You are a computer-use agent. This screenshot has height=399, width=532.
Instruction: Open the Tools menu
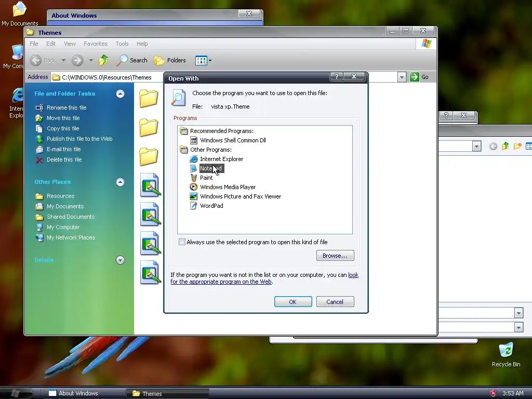(122, 44)
